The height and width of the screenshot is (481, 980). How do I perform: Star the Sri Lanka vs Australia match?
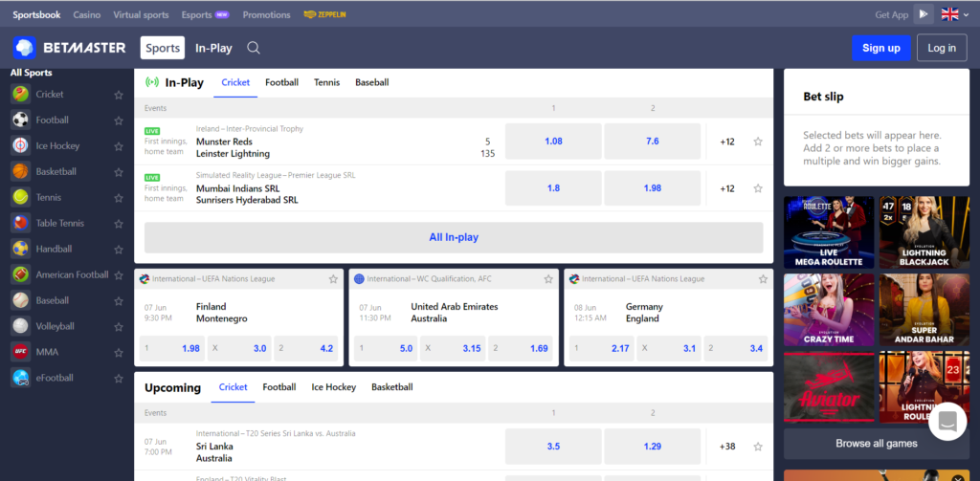pyautogui.click(x=758, y=447)
